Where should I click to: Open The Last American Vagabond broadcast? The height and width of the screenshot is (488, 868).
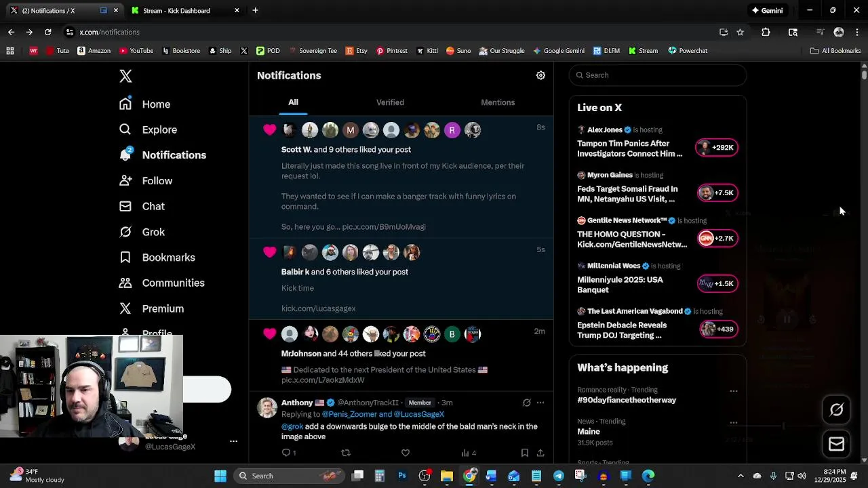coord(657,323)
